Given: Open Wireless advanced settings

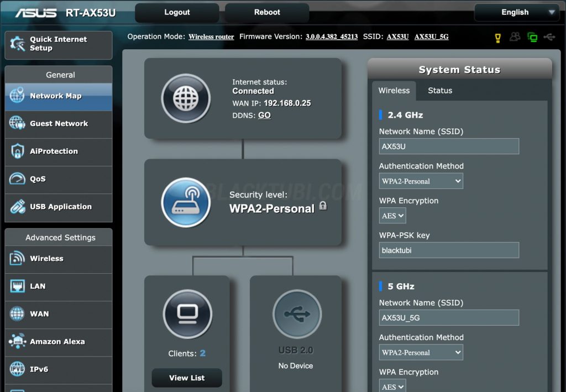Looking at the screenshot, I should 59,259.
